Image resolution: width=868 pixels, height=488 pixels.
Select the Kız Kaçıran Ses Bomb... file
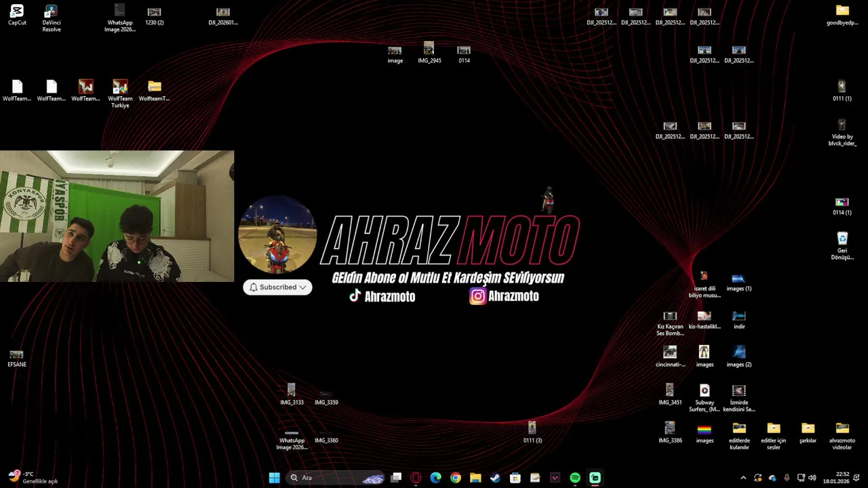pos(670,323)
